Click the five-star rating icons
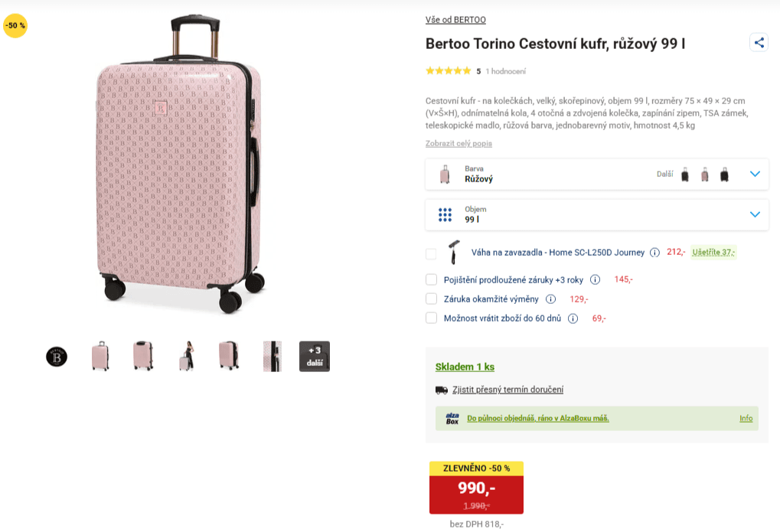The image size is (780, 532). (449, 71)
